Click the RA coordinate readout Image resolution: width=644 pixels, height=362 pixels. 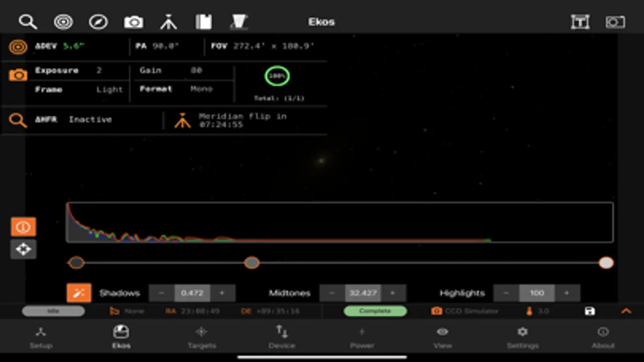click(192, 311)
